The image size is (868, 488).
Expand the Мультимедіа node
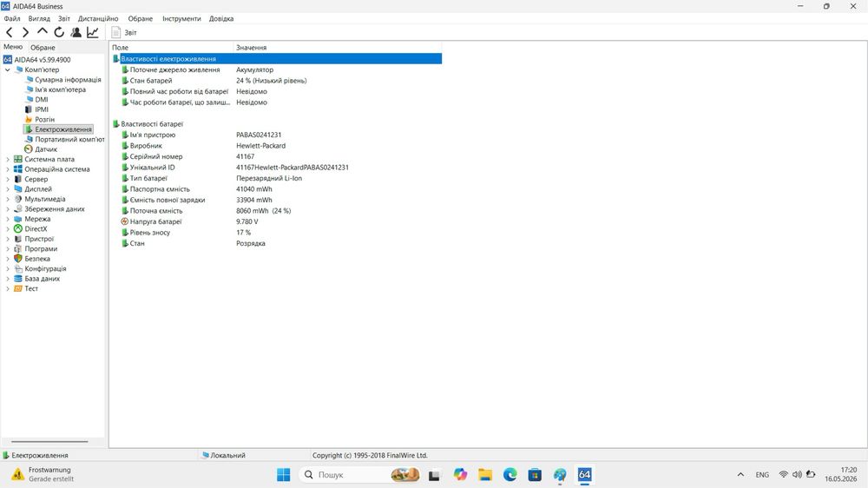pyautogui.click(x=7, y=200)
